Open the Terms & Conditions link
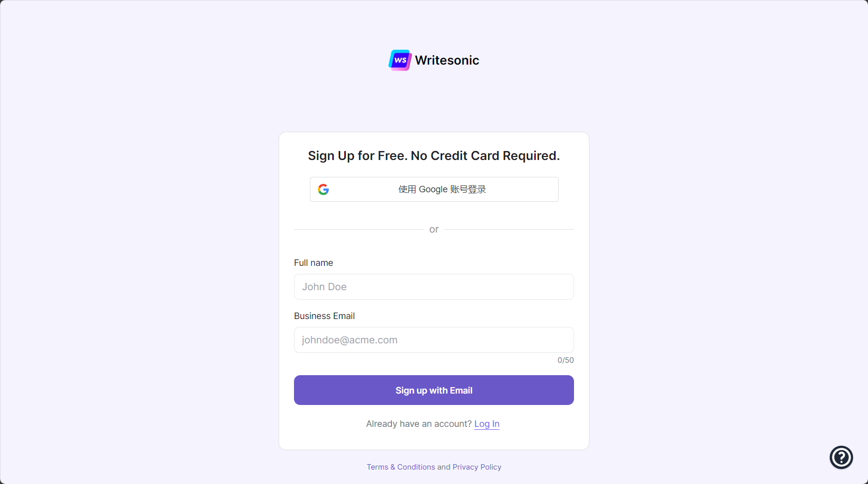Viewport: 868px width, 484px height. click(x=401, y=467)
